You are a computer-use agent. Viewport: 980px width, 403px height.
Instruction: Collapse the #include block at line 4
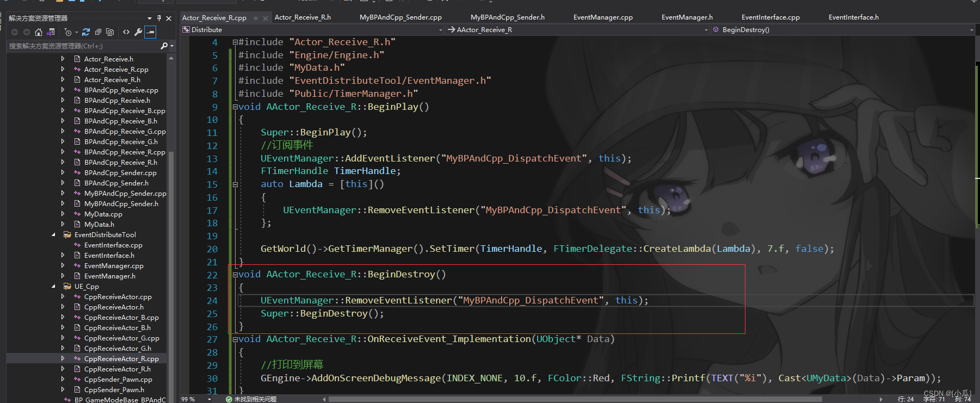[x=235, y=42]
